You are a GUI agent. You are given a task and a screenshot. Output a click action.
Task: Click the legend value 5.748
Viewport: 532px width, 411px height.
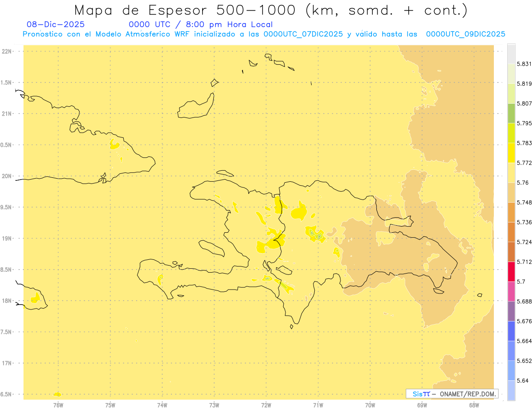pyautogui.click(x=524, y=202)
